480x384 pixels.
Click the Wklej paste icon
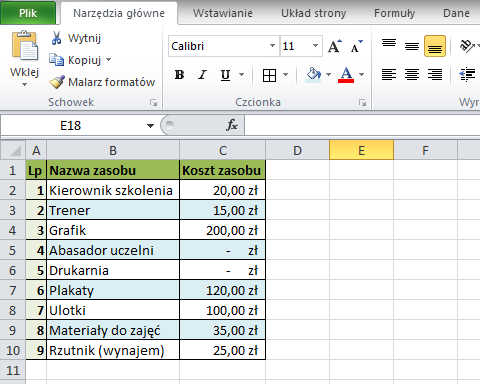point(25,46)
